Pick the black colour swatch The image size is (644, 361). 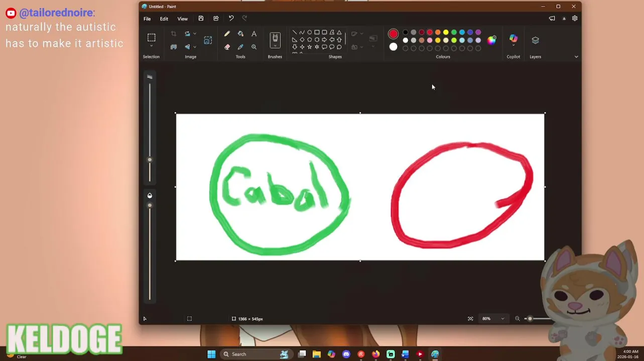[406, 33]
